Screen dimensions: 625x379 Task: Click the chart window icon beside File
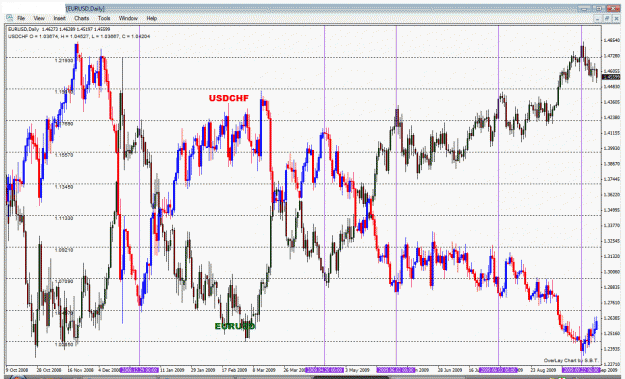[x=9, y=18]
